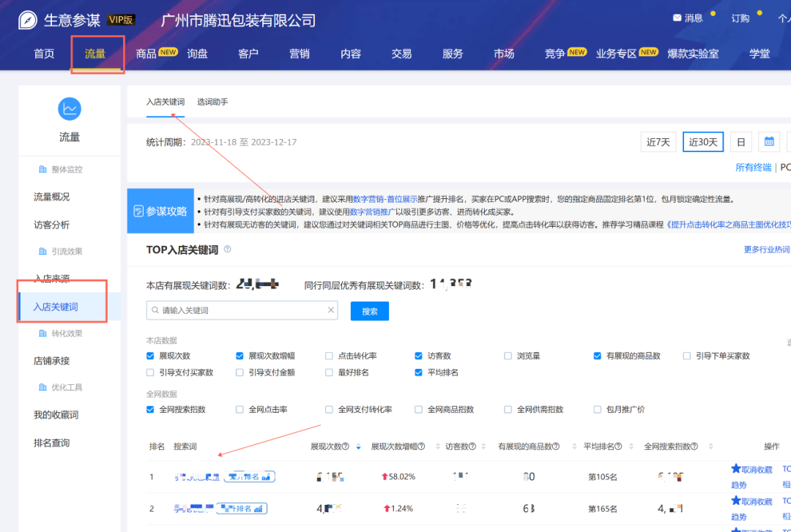Clear keyword search box with X icon
The height and width of the screenshot is (532, 791).
click(x=331, y=310)
